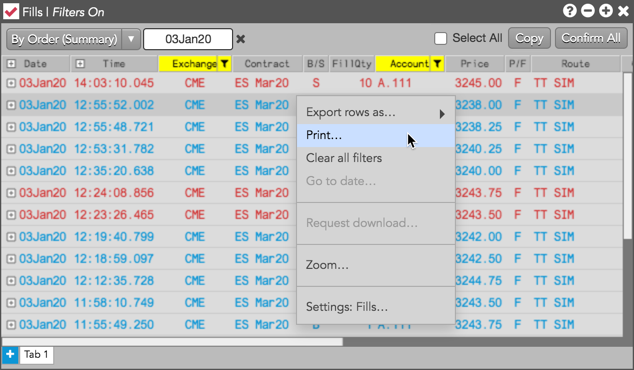Screen dimensions: 634x370
Task: Expand all rows via Date header plus icon
Action: [11, 64]
